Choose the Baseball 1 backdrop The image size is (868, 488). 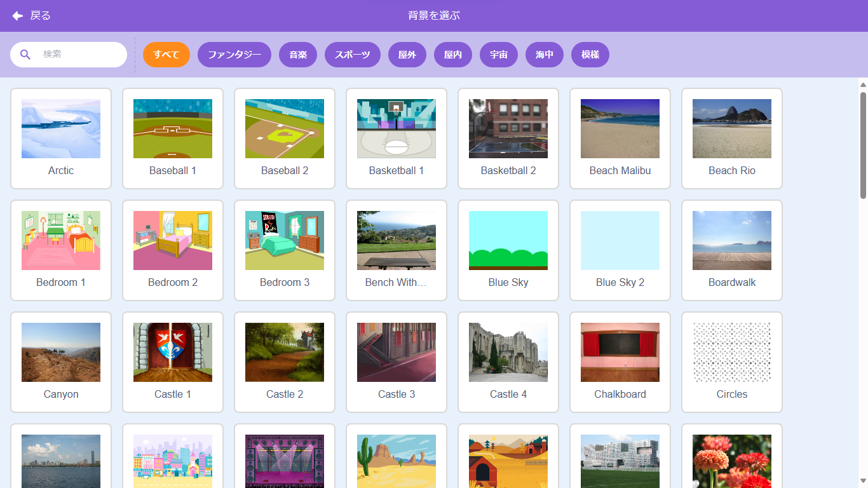pos(173,139)
